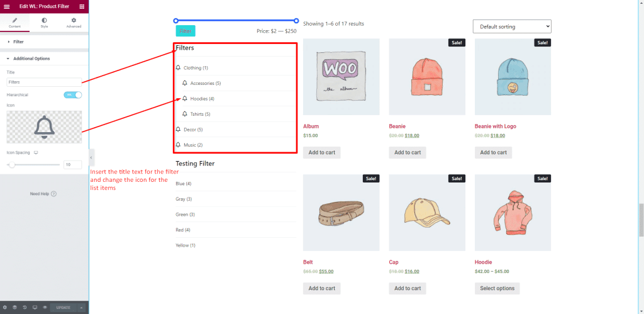Image resolution: width=644 pixels, height=314 pixels.
Task: Switch to the Advanced tab
Action: 74,23
